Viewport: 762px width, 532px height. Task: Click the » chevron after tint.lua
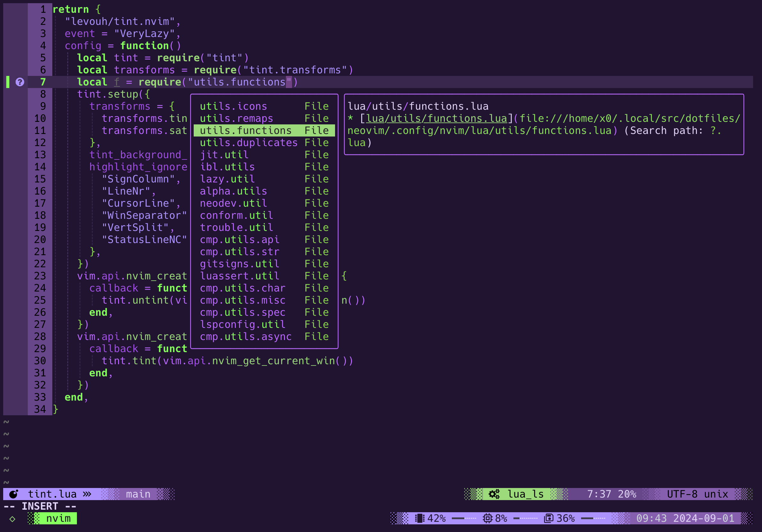87,494
